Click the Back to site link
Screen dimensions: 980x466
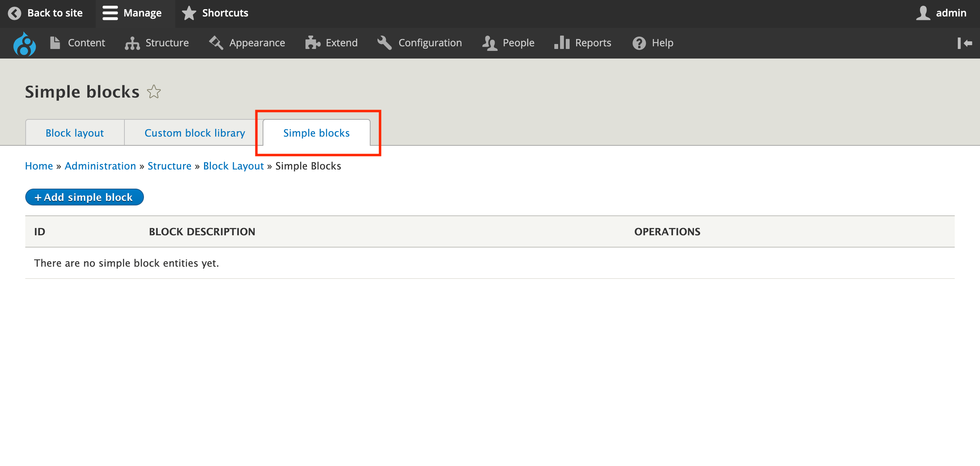pos(46,13)
